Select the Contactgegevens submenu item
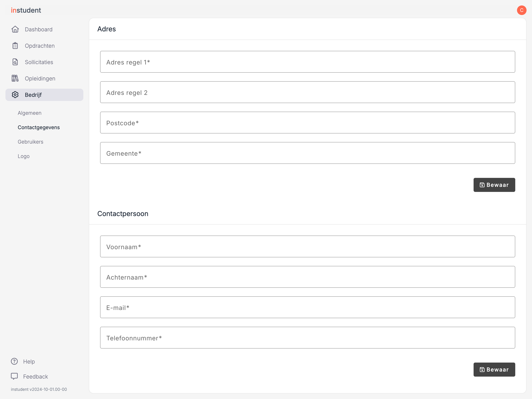 tap(39, 127)
